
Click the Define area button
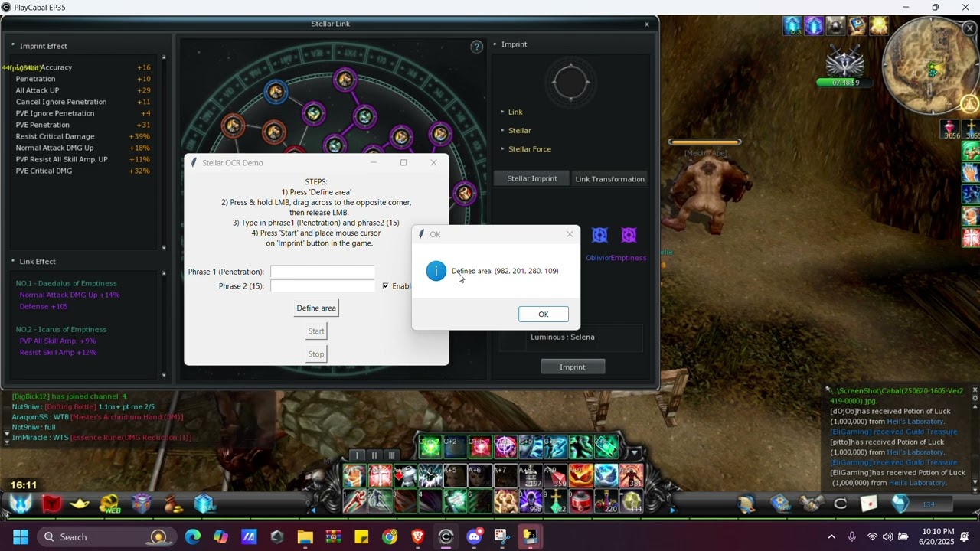(x=316, y=308)
